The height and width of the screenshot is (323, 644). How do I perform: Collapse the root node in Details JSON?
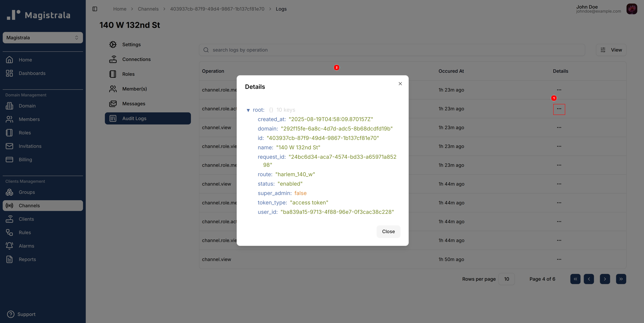249,110
